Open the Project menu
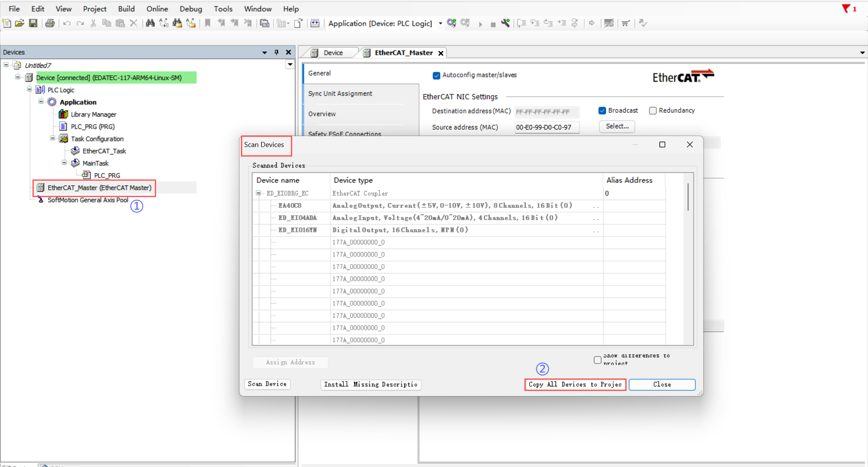This screenshot has height=467, width=868. click(x=95, y=9)
